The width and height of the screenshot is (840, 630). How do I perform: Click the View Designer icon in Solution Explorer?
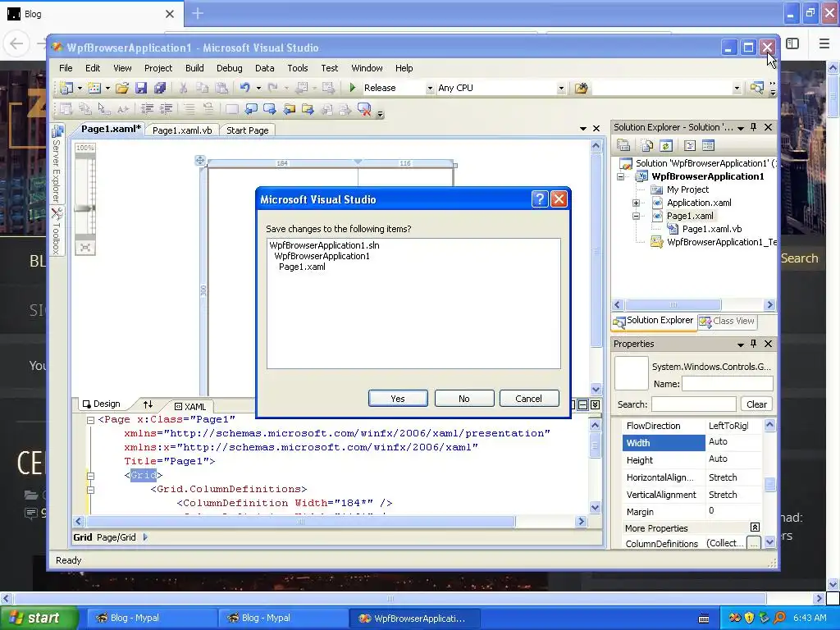click(708, 145)
